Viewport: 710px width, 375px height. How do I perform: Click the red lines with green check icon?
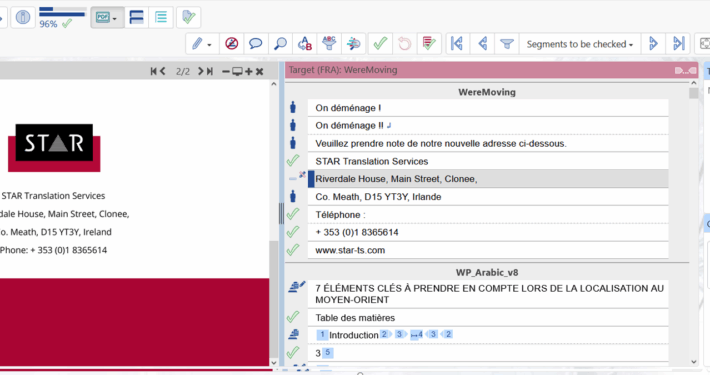coord(429,44)
